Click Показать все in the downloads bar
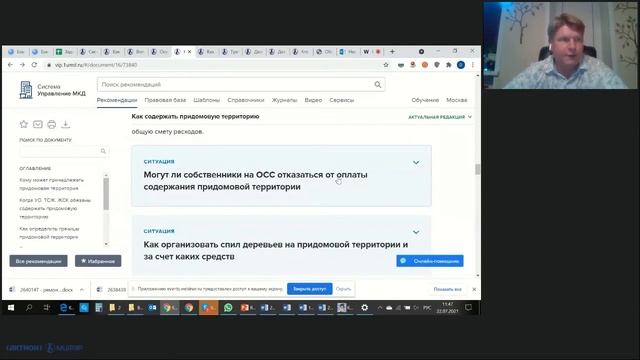Viewport: 640px width, 360px height. coord(447,289)
